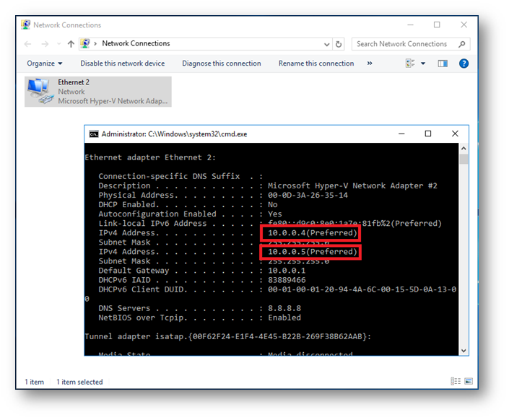This screenshot has width=509, height=420.
Task: Click Rename this connection
Action: pyautogui.click(x=316, y=64)
